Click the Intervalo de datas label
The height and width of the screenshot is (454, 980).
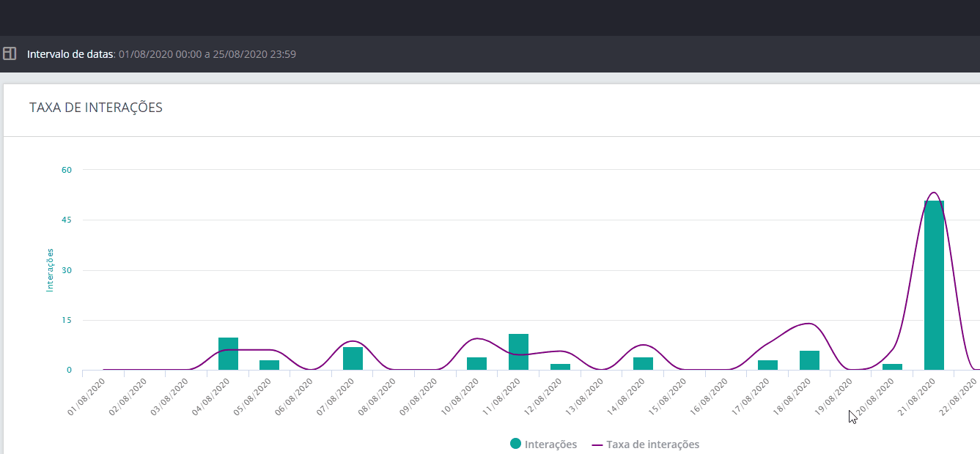70,54
